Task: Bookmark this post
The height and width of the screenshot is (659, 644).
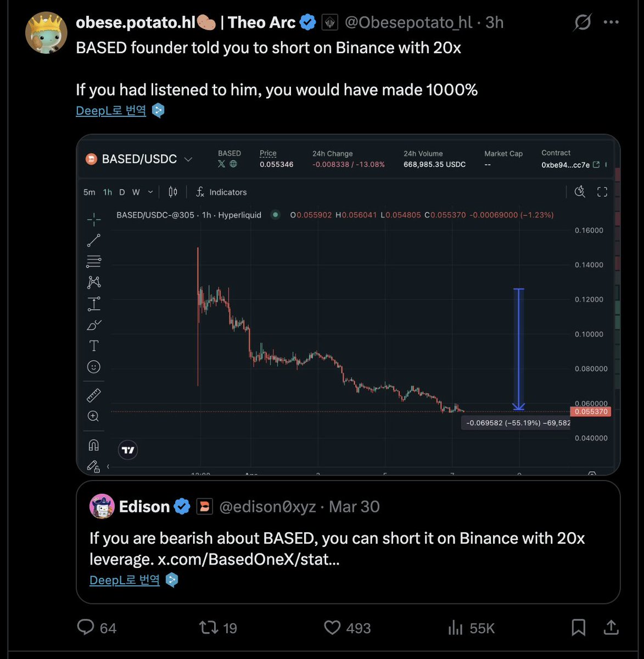Action: coord(578,627)
